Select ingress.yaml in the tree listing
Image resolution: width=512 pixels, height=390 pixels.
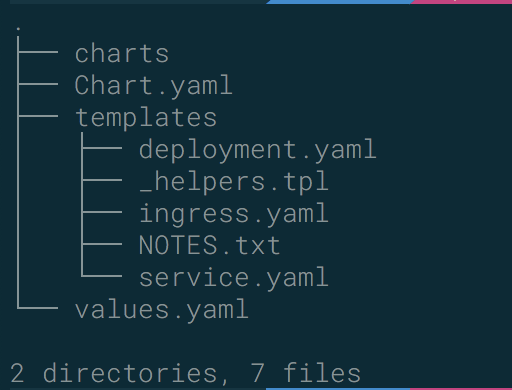click(x=234, y=213)
